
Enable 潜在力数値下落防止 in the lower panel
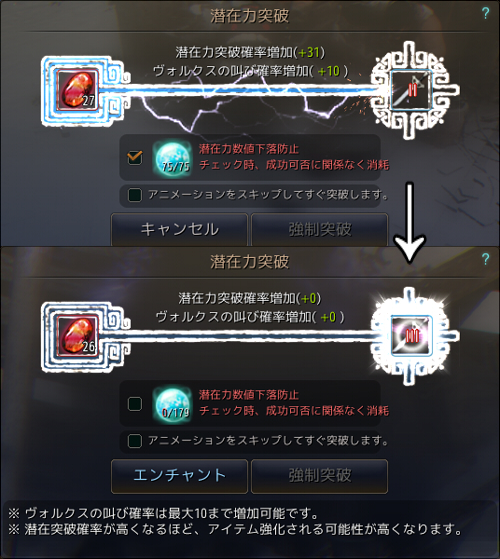pos(135,404)
